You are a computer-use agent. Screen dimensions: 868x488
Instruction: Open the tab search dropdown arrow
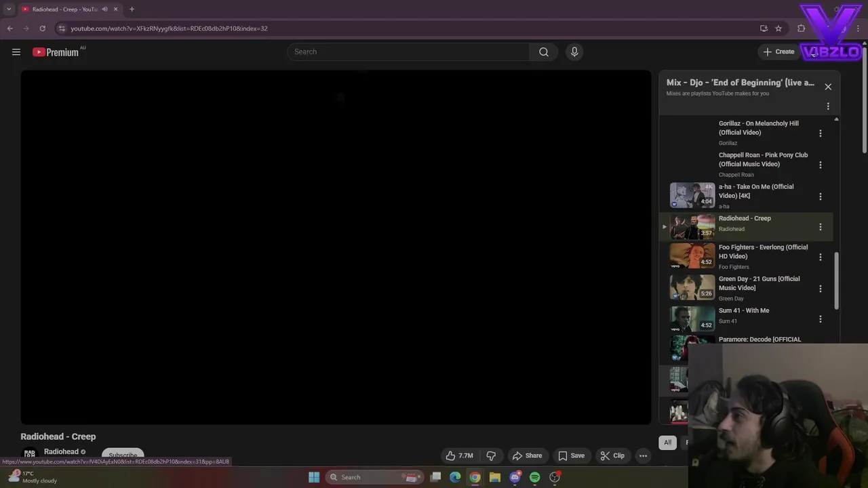pyautogui.click(x=9, y=9)
